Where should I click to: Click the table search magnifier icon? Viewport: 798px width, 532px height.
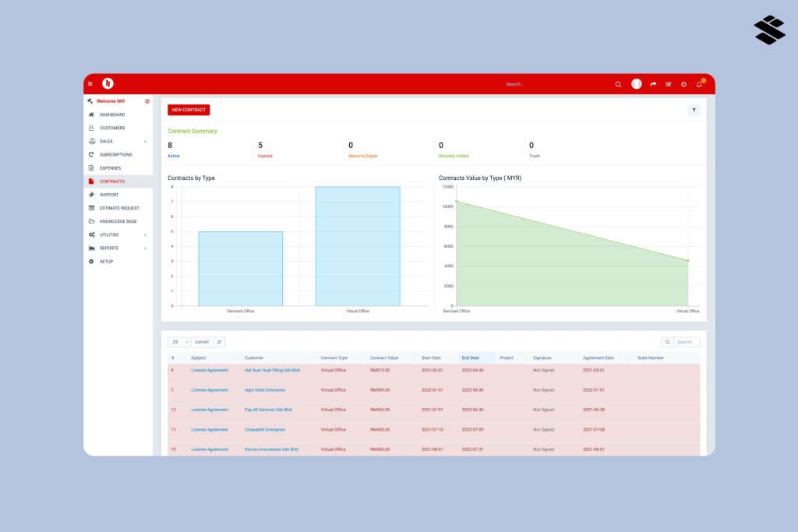tap(667, 342)
